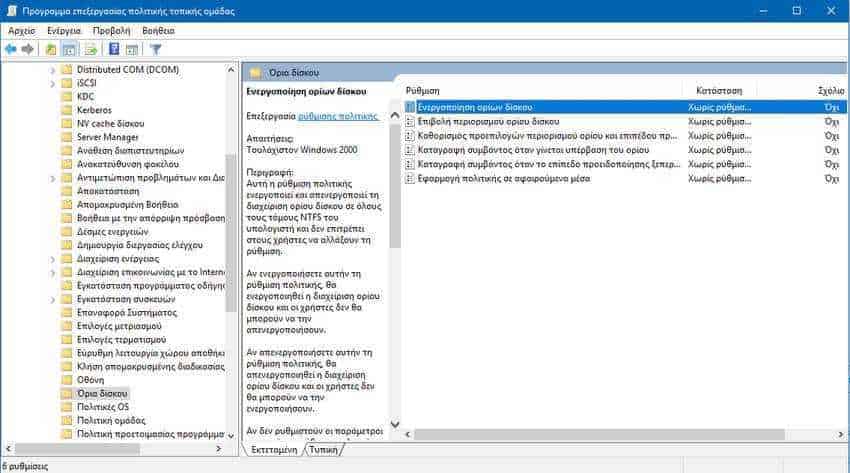850x473 pixels.
Task: Click the description pane scroll down arrow
Action: 395,424
